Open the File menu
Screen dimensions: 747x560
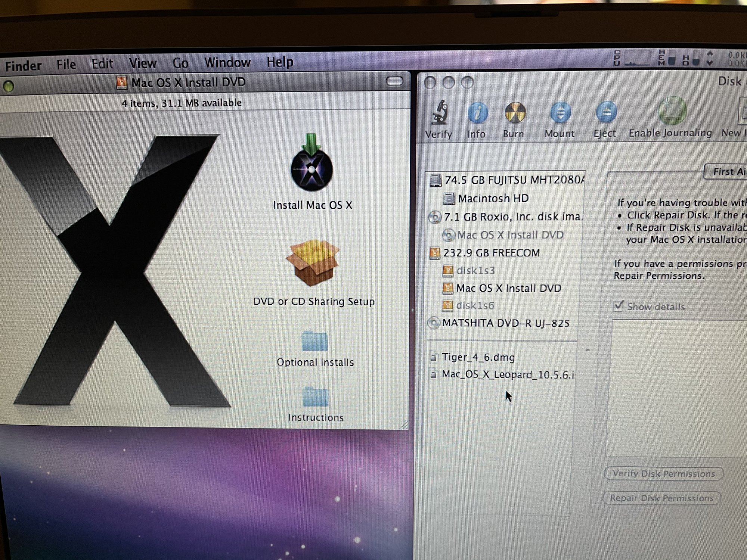[x=66, y=65]
